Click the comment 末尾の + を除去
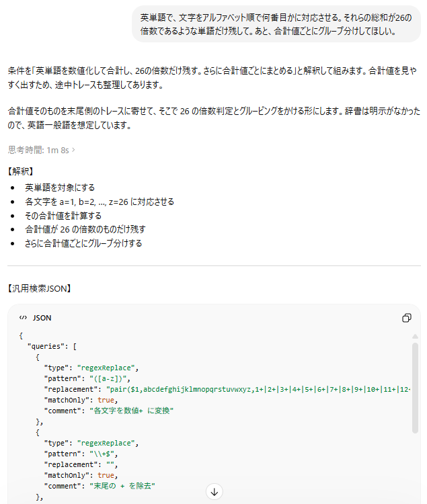The width and height of the screenshot is (427, 504). point(122,486)
